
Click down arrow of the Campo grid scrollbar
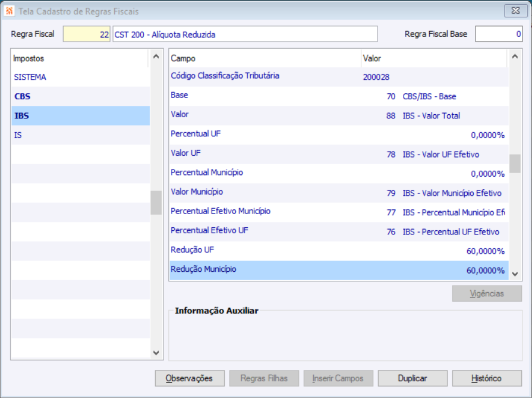515,274
